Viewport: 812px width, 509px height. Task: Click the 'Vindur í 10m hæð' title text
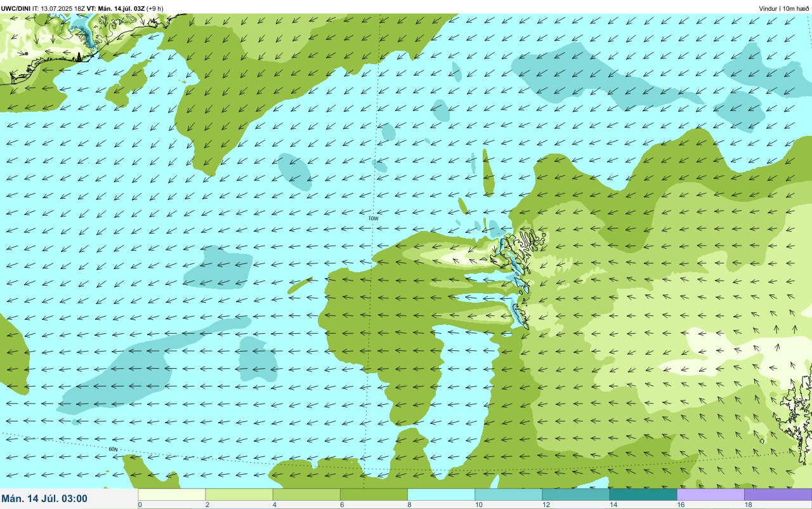coord(784,8)
